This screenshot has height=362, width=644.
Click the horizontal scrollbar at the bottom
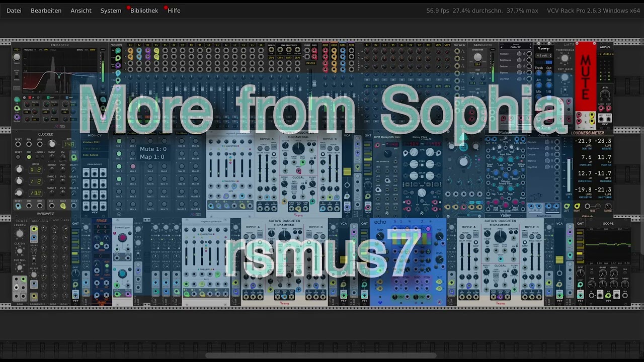coord(321,355)
